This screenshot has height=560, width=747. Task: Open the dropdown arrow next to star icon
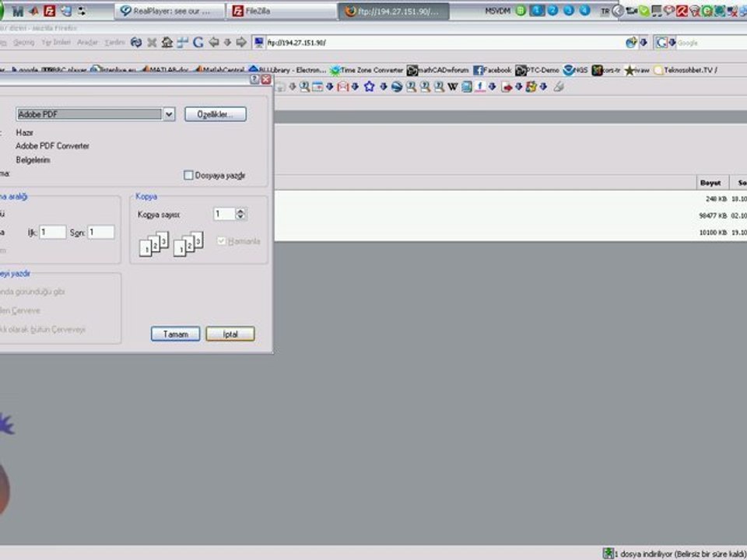coord(383,86)
